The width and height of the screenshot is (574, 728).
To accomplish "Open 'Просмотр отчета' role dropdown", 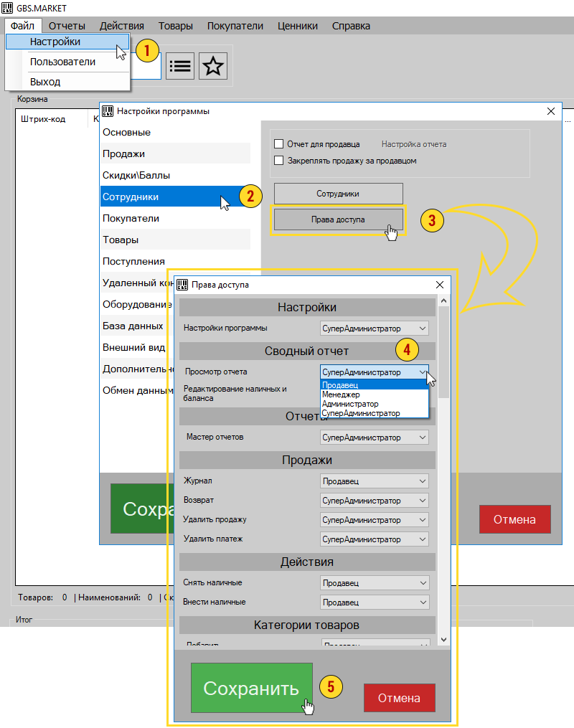I will 375,372.
